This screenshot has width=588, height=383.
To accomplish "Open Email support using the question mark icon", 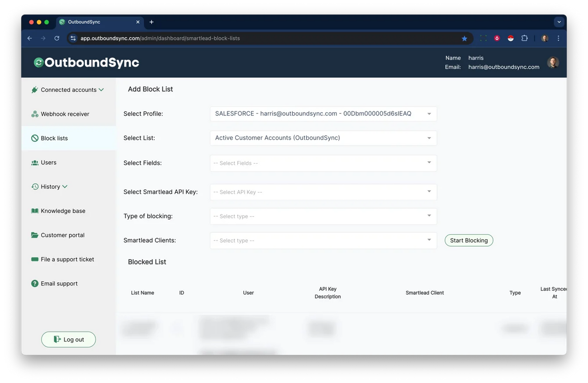I will click(x=35, y=284).
